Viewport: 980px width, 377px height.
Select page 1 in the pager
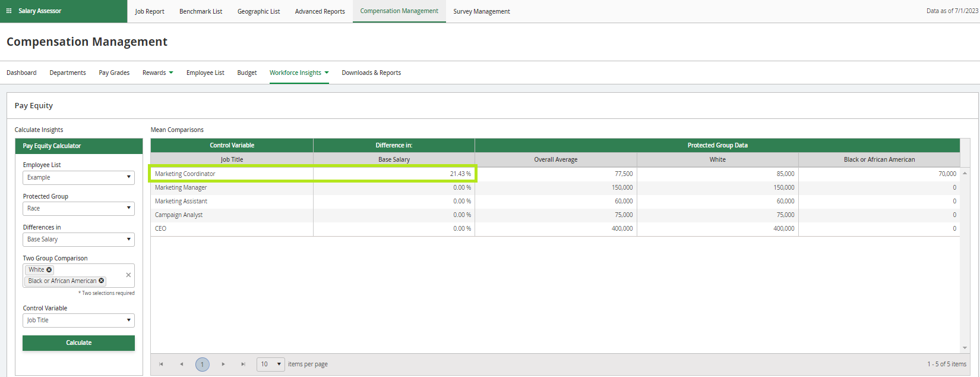202,364
